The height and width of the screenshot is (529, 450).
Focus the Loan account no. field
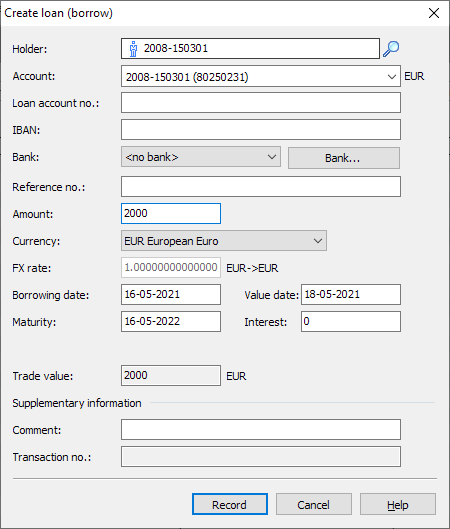pos(261,103)
